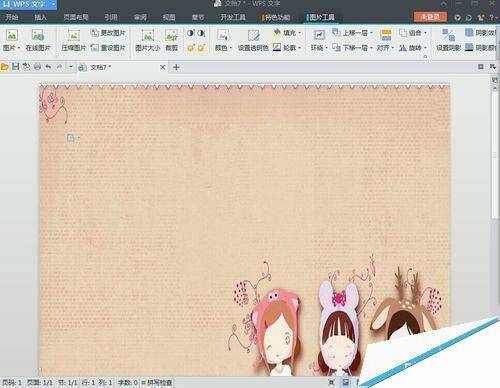
Task: Select the 图片工具 Picture Tools tab
Action: pos(321,17)
